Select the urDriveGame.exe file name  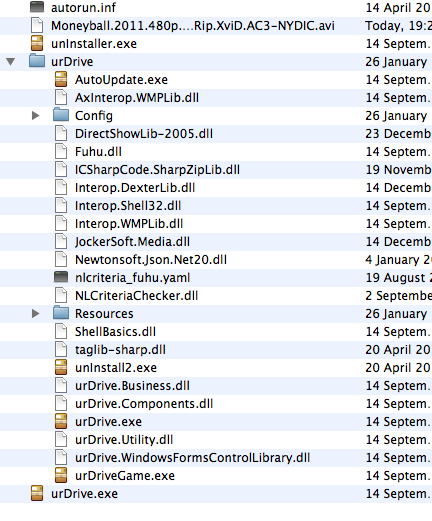point(125,476)
